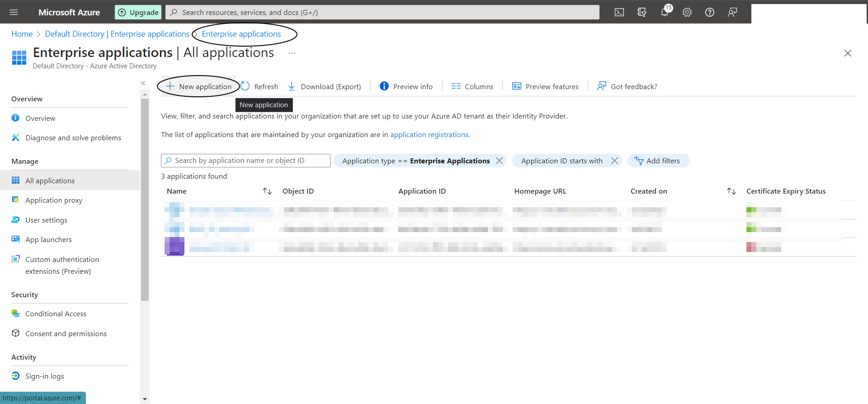This screenshot has height=404, width=868.
Task: Open the notifications bell
Action: (x=665, y=12)
